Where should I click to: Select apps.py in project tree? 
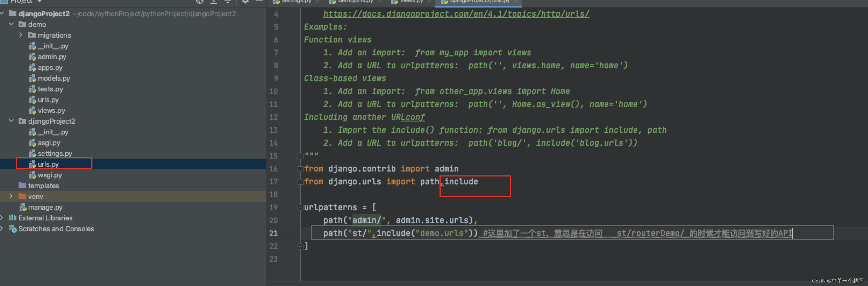click(50, 67)
